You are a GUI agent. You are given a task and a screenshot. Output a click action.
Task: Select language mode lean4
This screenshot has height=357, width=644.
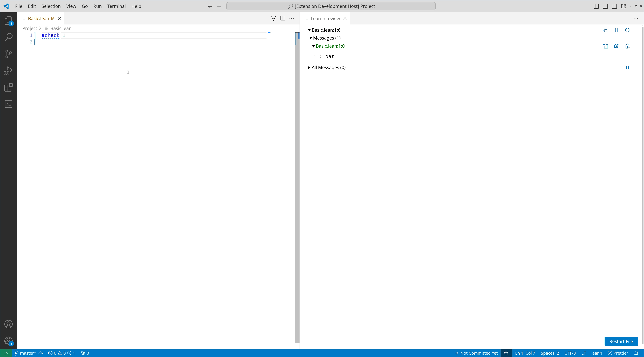point(597,353)
